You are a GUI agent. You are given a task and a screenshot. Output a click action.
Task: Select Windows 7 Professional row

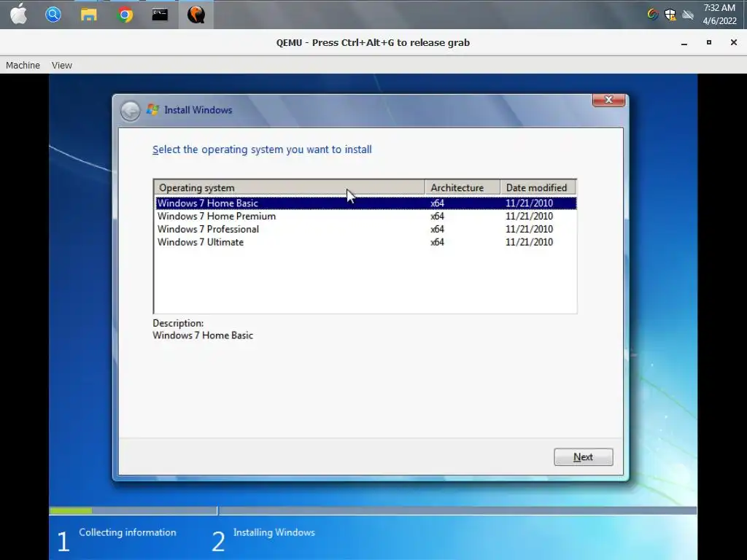pyautogui.click(x=366, y=229)
